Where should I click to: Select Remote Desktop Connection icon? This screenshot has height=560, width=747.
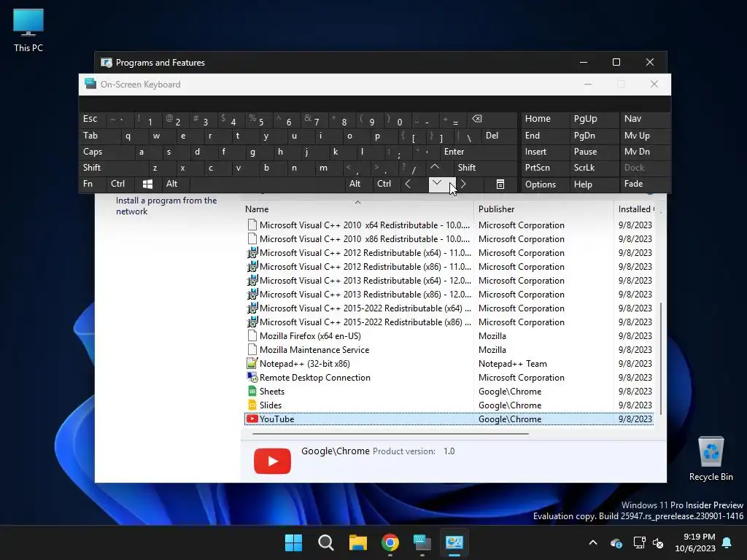tap(252, 378)
